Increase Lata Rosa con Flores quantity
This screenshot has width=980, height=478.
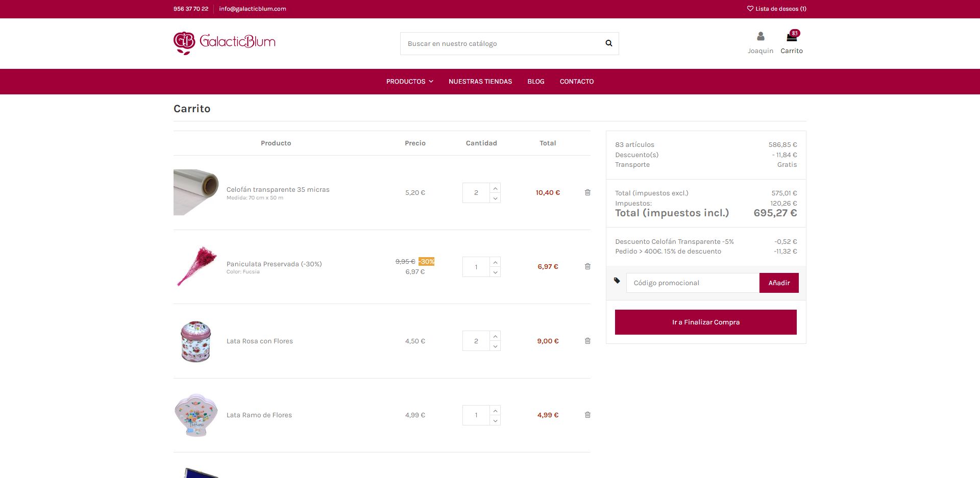click(495, 336)
